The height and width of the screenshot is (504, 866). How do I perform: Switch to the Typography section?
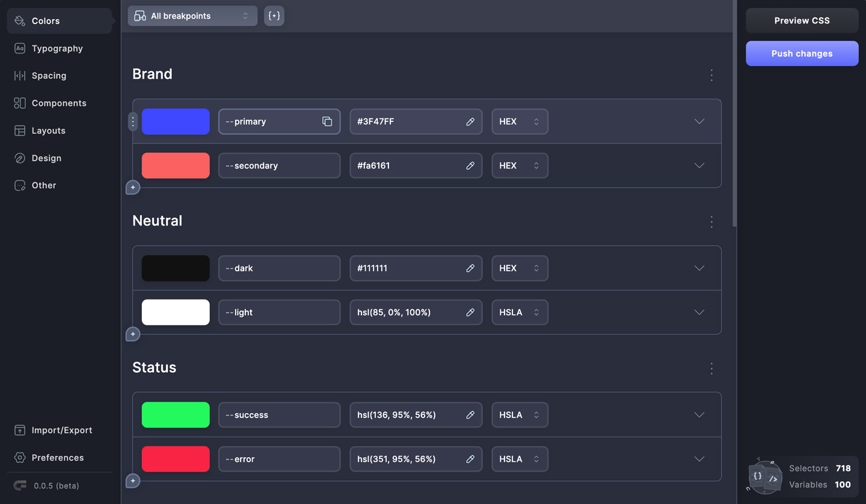tap(57, 49)
